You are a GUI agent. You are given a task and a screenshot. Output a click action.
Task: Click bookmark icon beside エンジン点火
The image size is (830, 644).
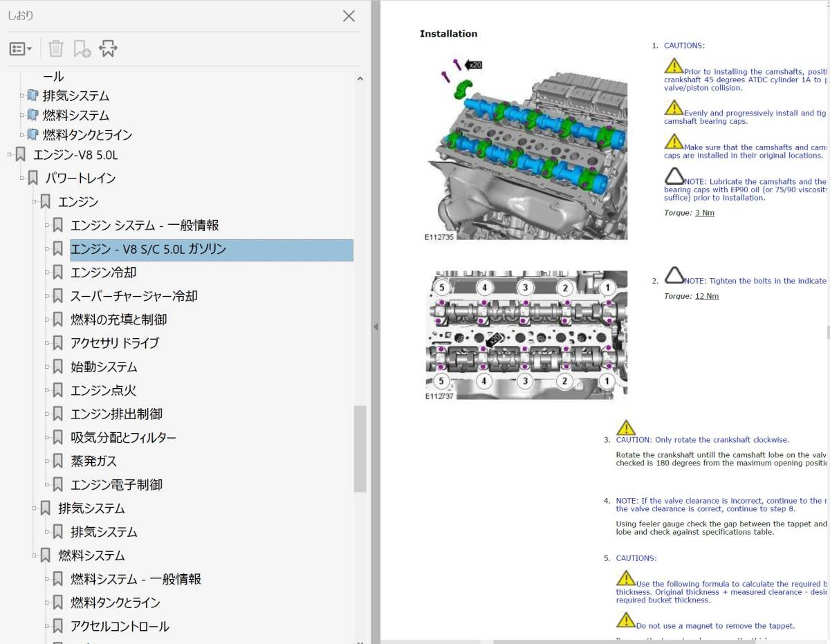[x=58, y=390]
